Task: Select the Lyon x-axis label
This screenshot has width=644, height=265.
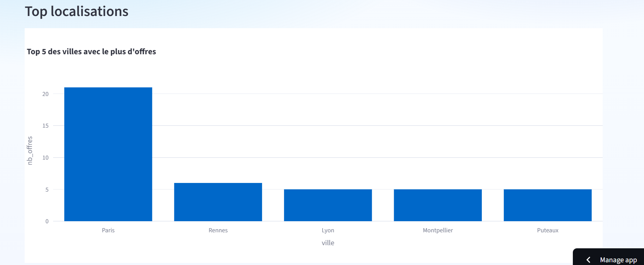Action: tap(328, 230)
